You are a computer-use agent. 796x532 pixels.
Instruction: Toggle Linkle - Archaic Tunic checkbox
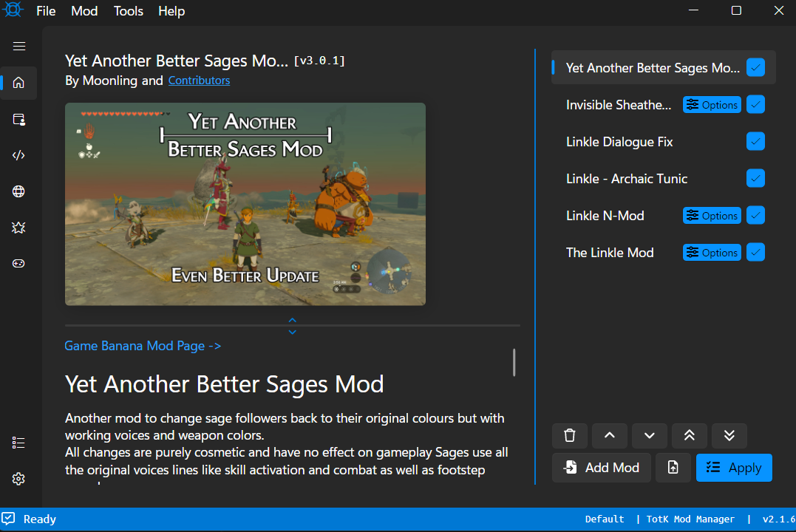(x=756, y=179)
